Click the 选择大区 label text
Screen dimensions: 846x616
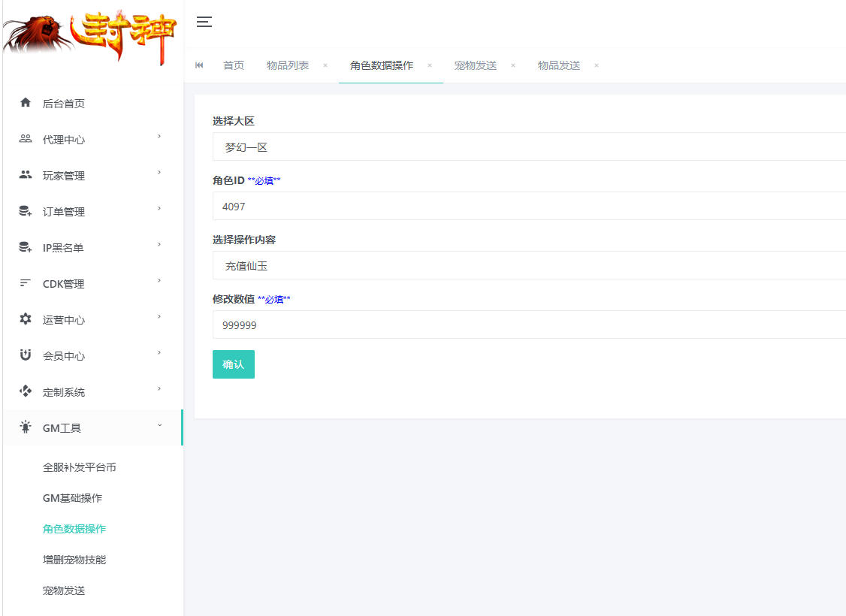pyautogui.click(x=234, y=121)
